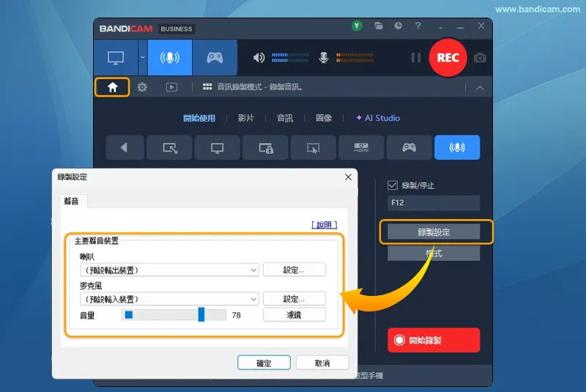586x392 pixels.
Task: Open the video playback tab
Action: click(x=171, y=87)
